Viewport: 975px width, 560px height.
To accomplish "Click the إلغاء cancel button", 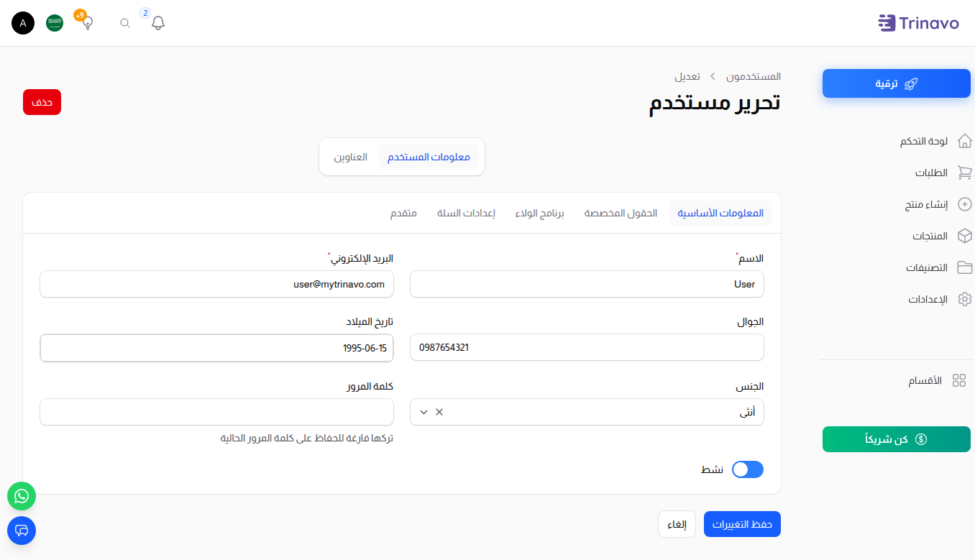I will coord(677,524).
